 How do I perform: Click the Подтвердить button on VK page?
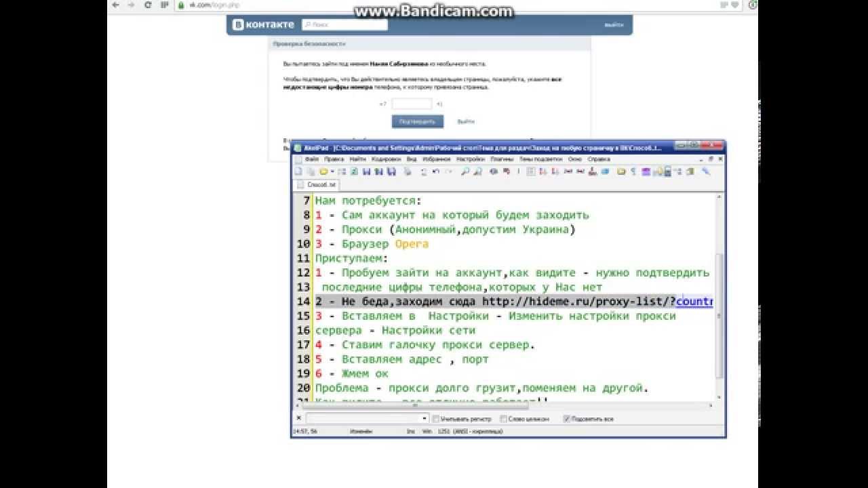tap(417, 121)
